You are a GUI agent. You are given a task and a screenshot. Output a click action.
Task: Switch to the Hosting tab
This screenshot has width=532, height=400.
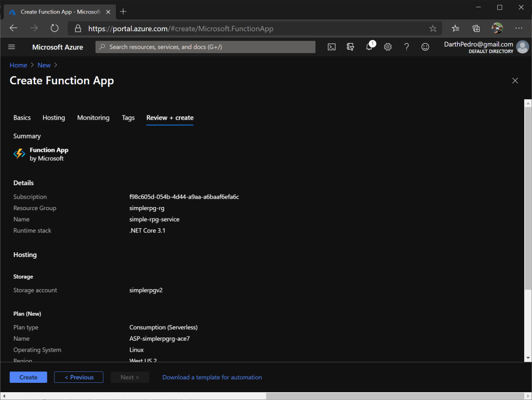(54, 118)
